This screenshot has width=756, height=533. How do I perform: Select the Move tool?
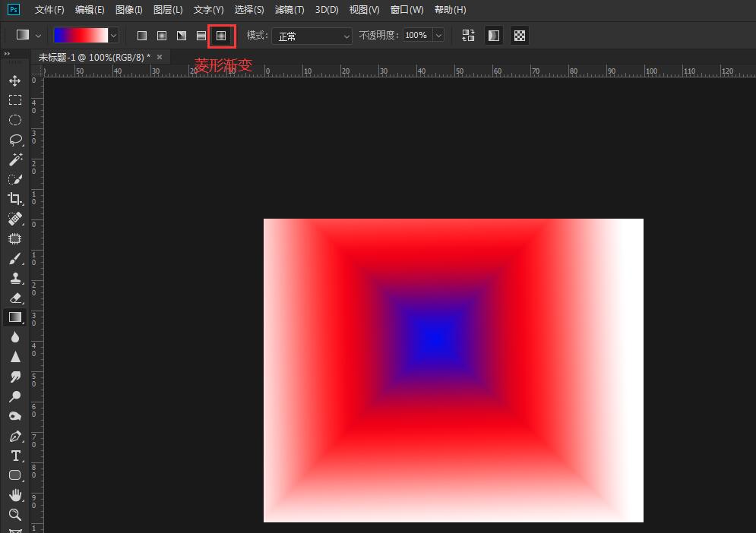(x=15, y=80)
